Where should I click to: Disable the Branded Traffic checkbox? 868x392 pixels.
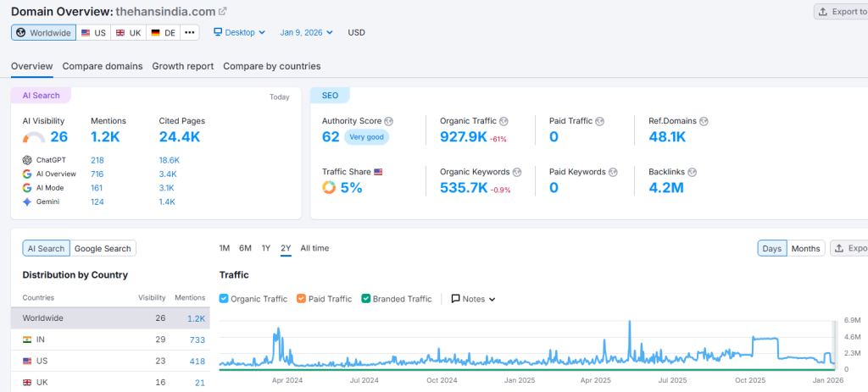tap(366, 299)
